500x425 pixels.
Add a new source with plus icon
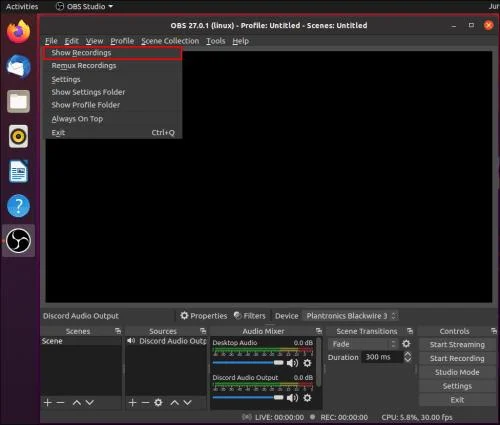tap(132, 403)
